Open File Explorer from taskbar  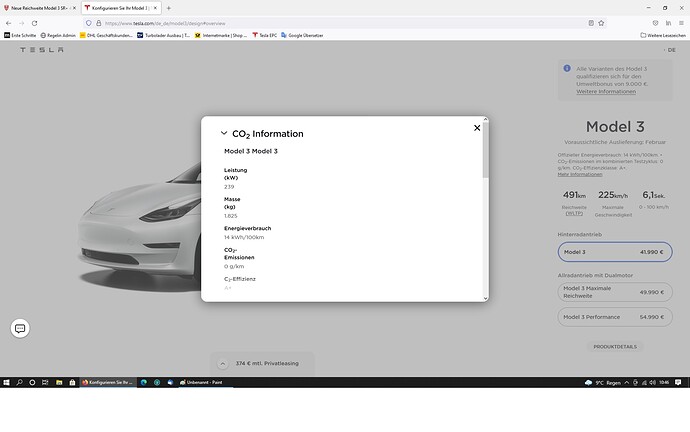[x=59, y=382]
